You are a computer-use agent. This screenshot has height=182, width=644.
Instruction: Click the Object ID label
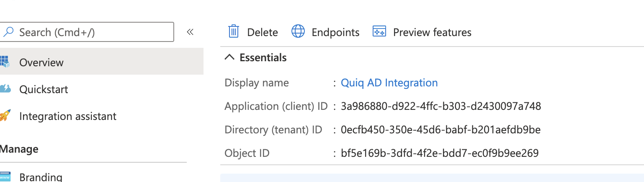[x=247, y=153]
